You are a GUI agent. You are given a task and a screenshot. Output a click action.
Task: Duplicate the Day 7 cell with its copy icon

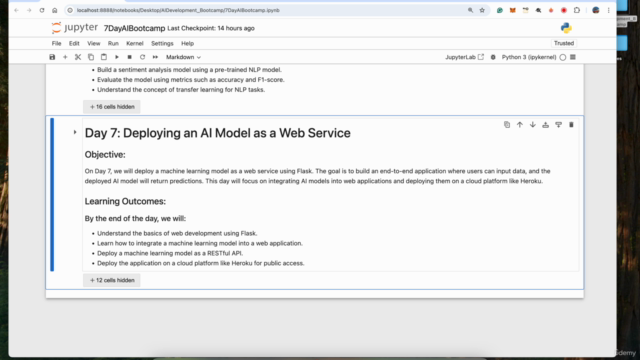pos(507,124)
